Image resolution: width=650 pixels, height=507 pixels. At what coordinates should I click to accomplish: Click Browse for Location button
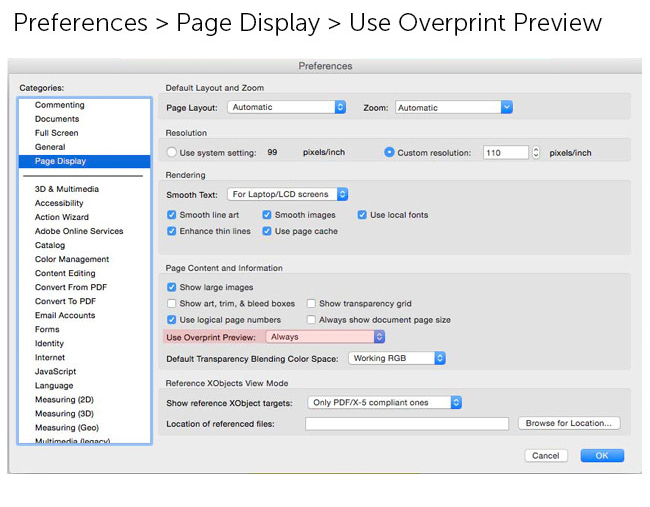coord(569,423)
